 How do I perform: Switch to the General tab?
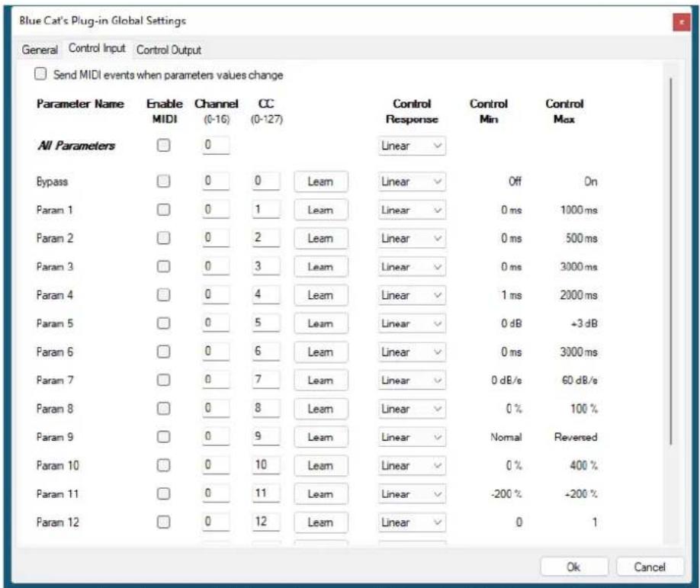click(40, 50)
